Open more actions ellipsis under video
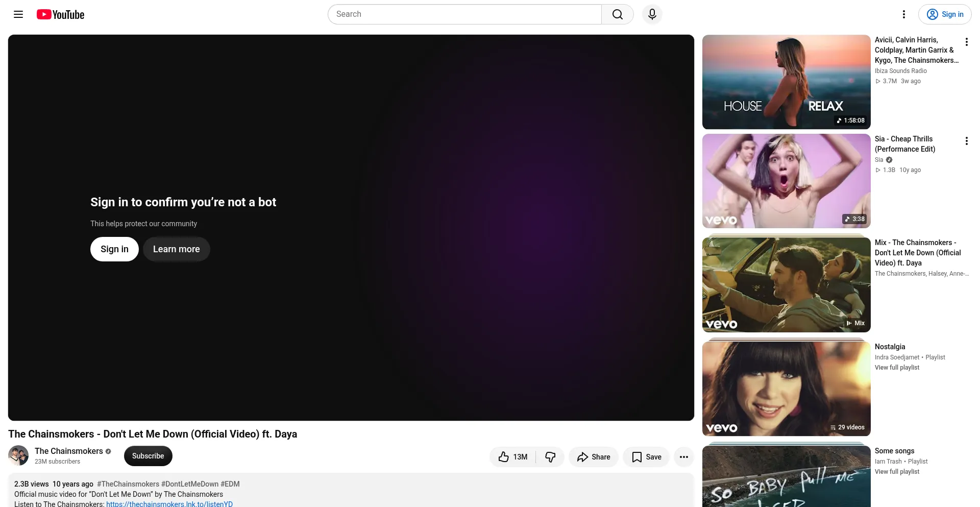 pyautogui.click(x=684, y=457)
